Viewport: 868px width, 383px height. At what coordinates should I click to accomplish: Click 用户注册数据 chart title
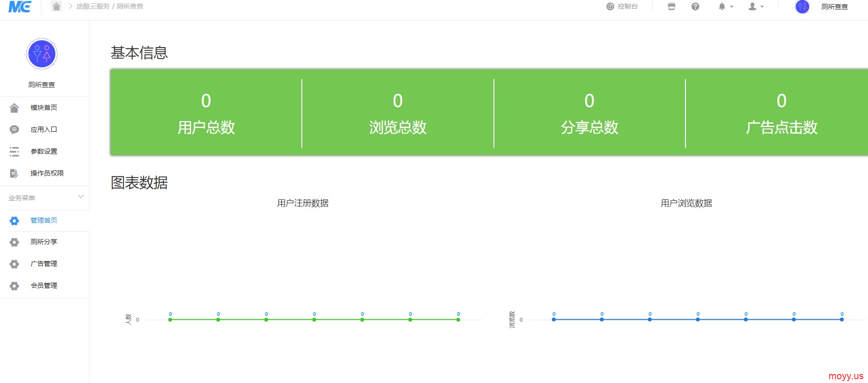[x=303, y=203]
